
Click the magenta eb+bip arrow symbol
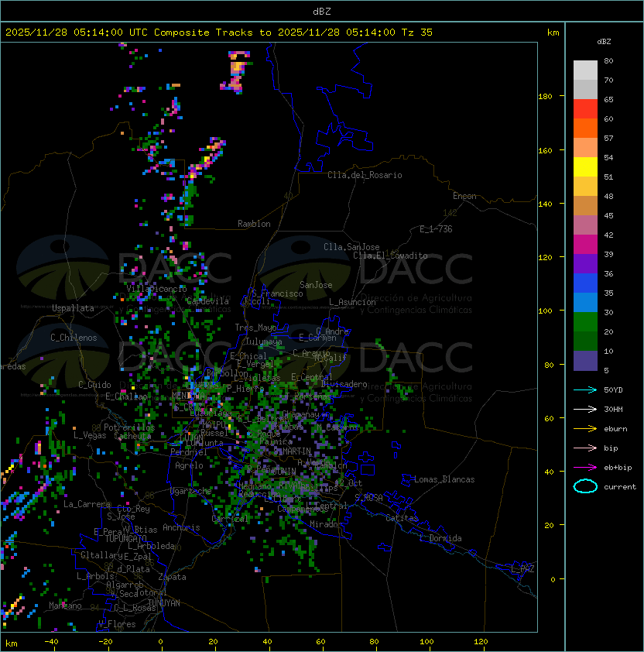[x=585, y=468]
